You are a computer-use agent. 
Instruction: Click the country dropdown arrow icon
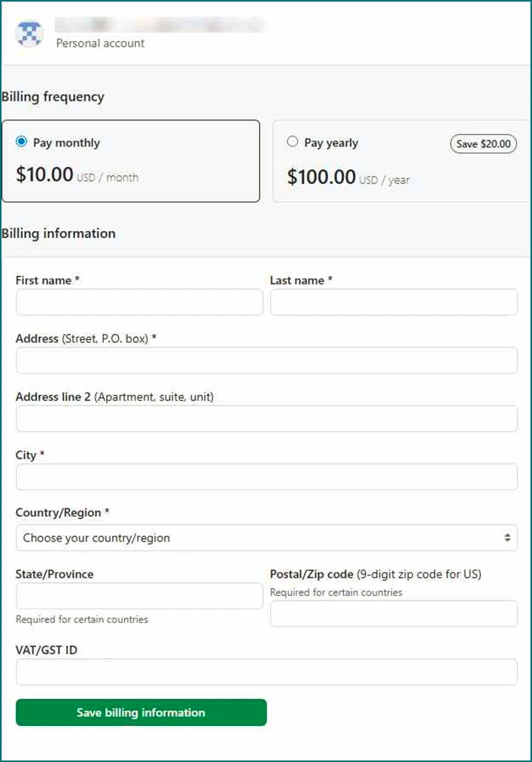click(x=507, y=538)
